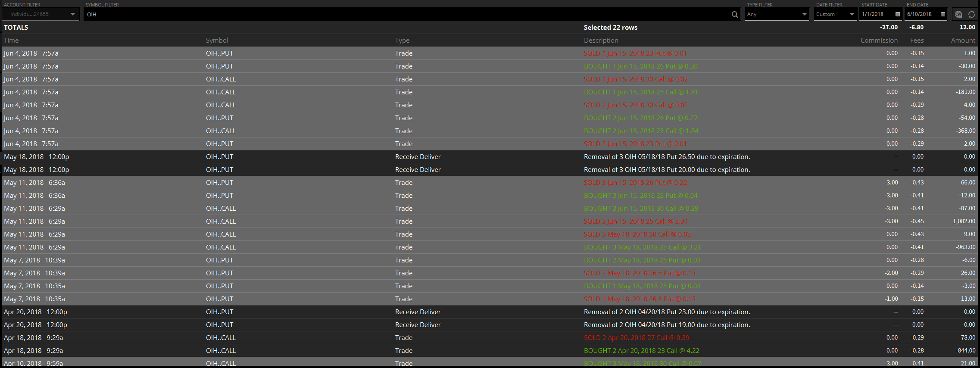Sort by the Description column header
980x368 pixels.
(601, 41)
